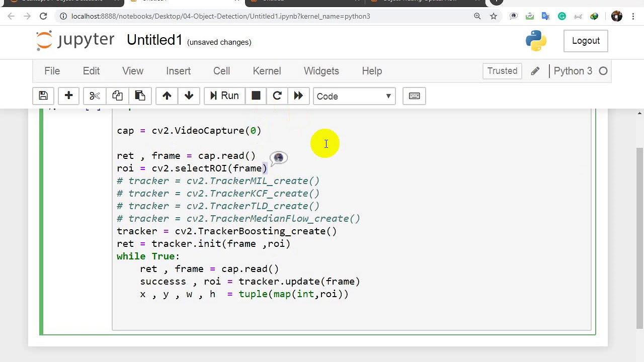
Task: Click the pencil edit mode indicator
Action: click(x=535, y=71)
